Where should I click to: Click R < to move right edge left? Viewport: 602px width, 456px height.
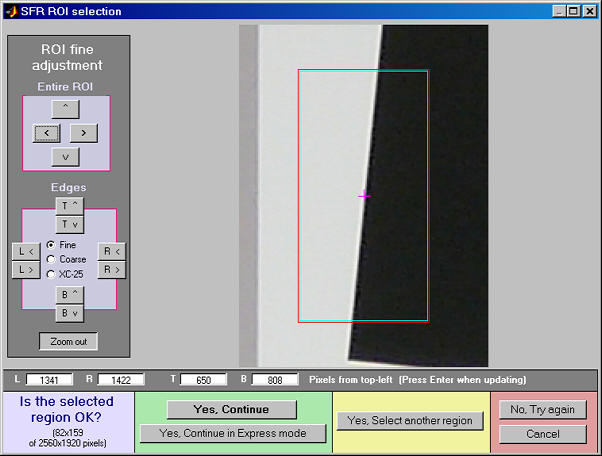112,251
